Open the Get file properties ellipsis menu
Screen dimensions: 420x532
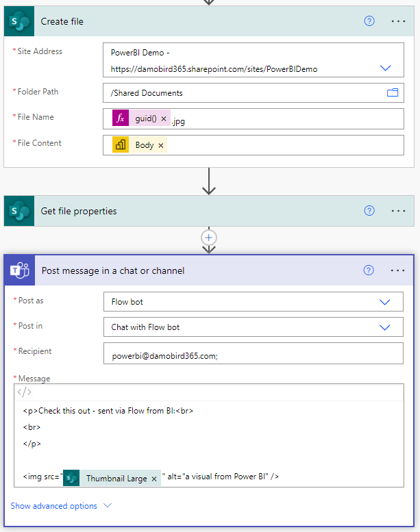coord(398,211)
